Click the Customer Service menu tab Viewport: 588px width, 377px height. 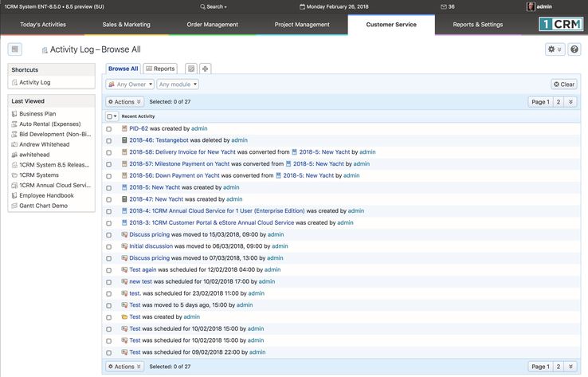[x=391, y=25]
